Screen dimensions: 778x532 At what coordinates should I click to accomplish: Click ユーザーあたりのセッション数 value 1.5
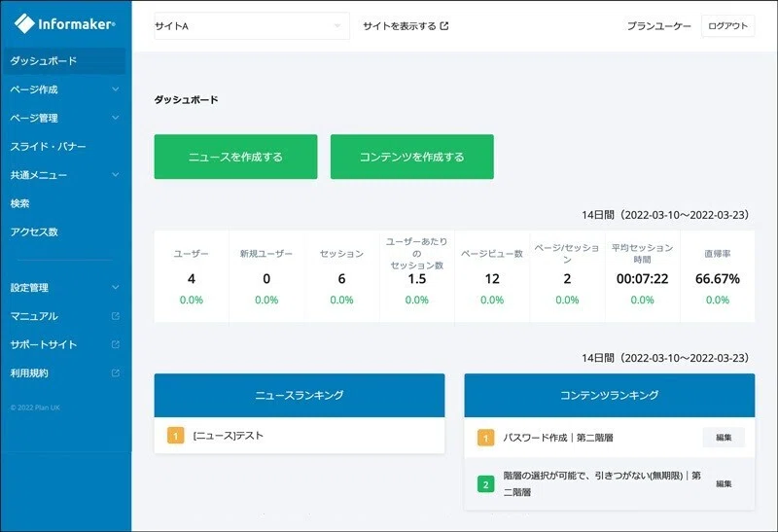417,279
